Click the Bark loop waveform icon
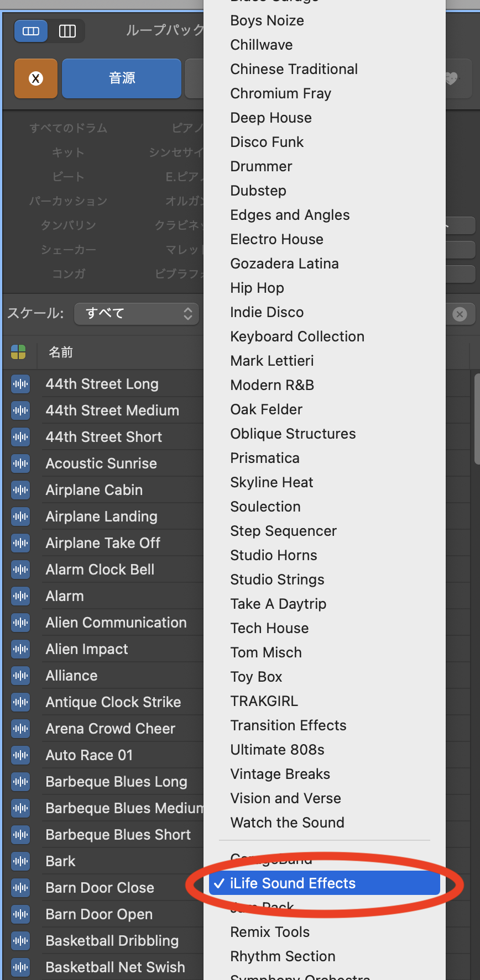480x980 pixels. coord(20,861)
